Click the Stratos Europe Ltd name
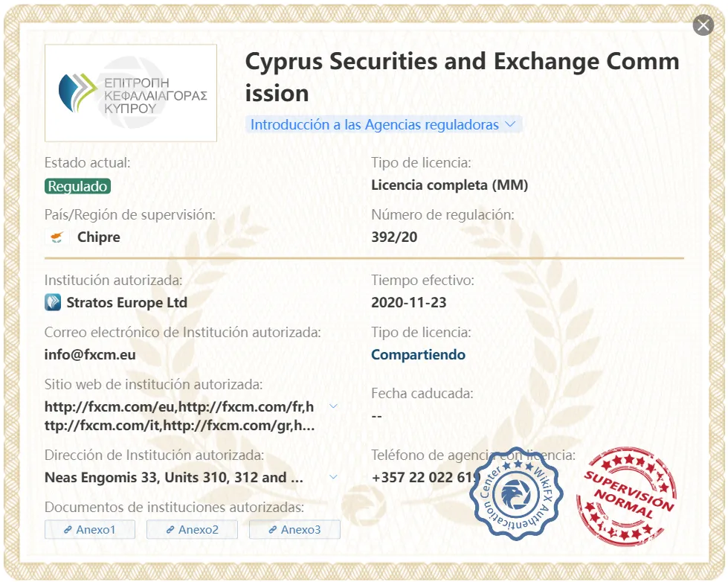 point(126,303)
